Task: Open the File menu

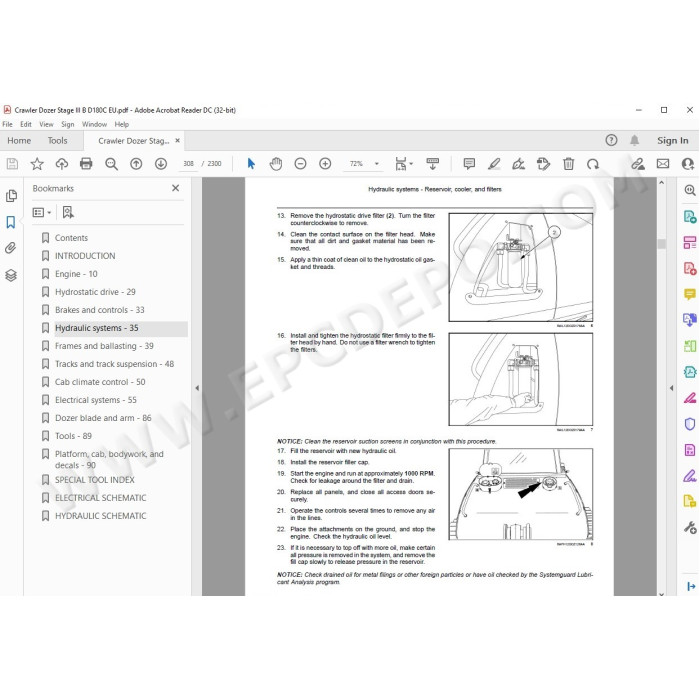Action: pyautogui.click(x=8, y=124)
